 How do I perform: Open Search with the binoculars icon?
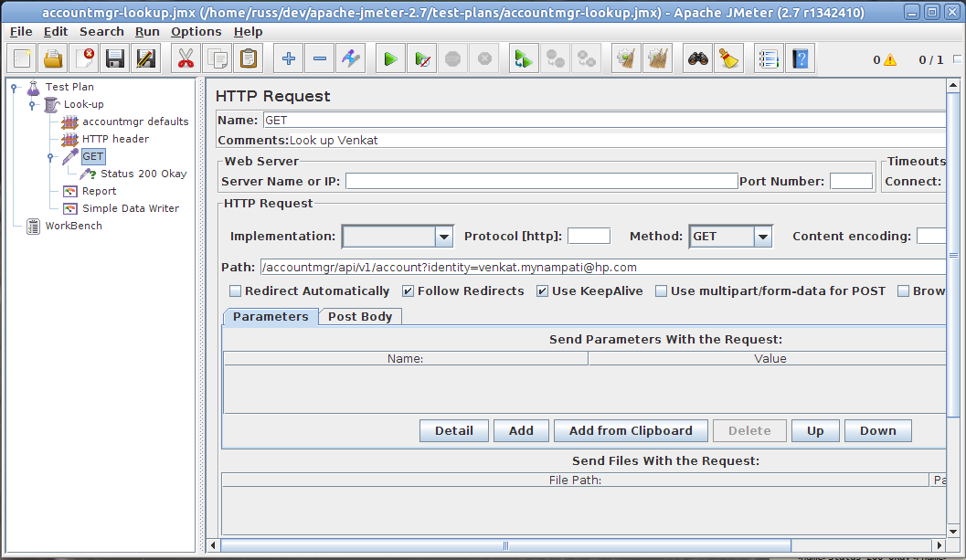pyautogui.click(x=698, y=59)
